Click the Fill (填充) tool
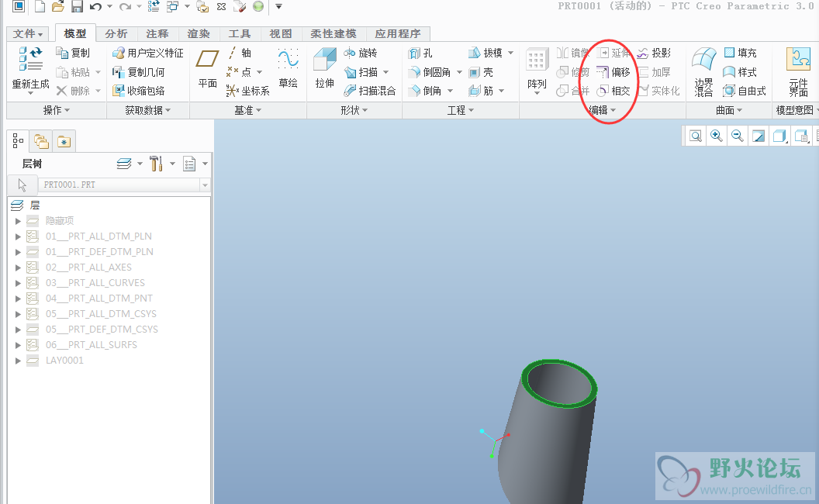The image size is (819, 504). click(x=740, y=53)
